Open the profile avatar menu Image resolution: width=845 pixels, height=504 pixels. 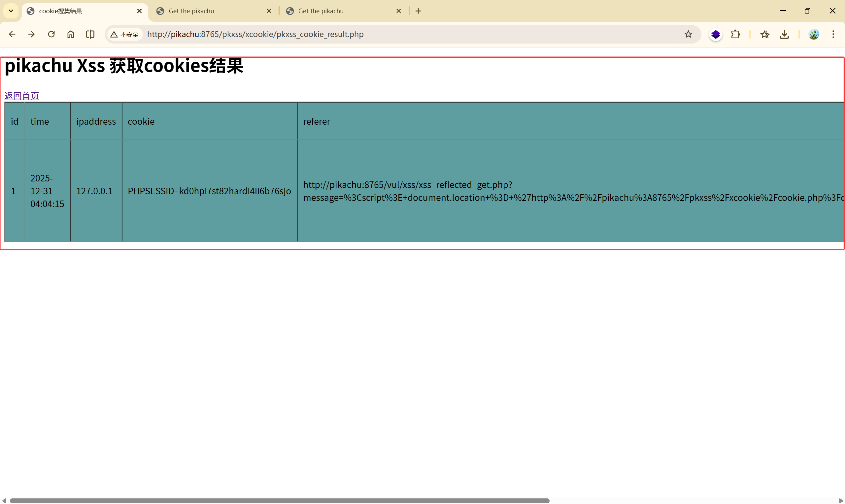(814, 34)
